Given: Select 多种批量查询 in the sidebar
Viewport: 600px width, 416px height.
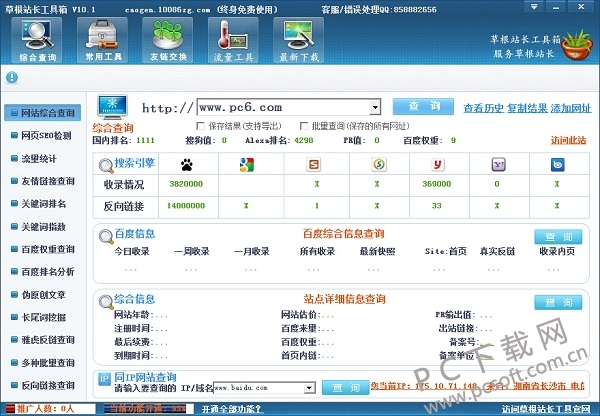Looking at the screenshot, I should tap(42, 363).
